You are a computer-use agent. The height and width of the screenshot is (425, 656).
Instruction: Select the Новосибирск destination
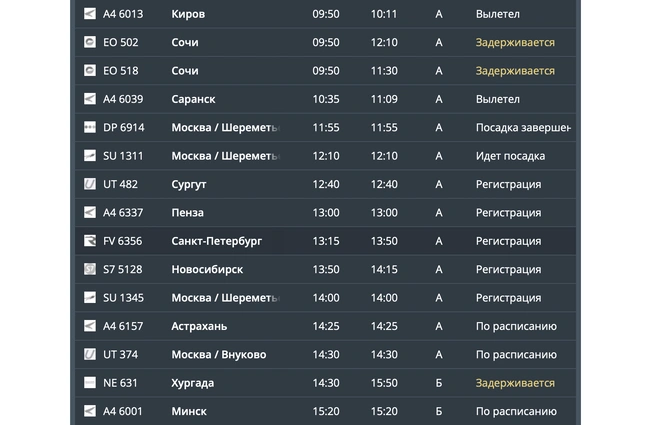tap(207, 269)
